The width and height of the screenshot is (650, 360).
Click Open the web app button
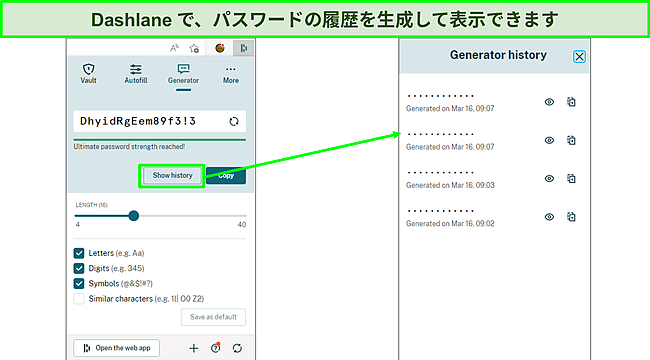point(116,348)
